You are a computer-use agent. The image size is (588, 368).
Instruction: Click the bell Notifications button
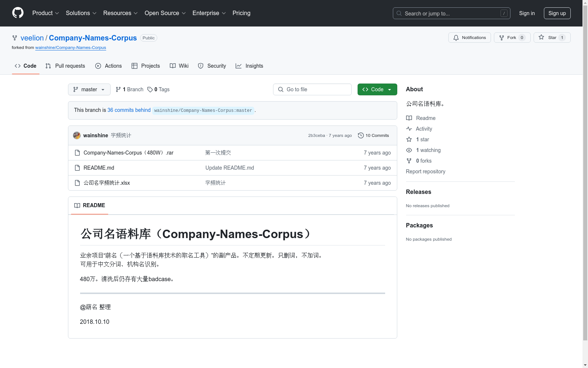(469, 38)
